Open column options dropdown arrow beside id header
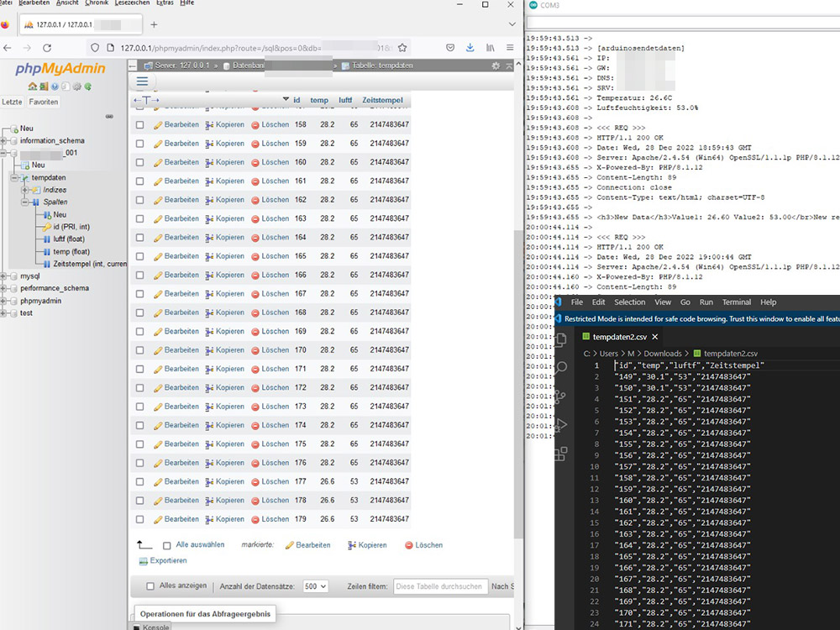The image size is (840, 630). 286,99
